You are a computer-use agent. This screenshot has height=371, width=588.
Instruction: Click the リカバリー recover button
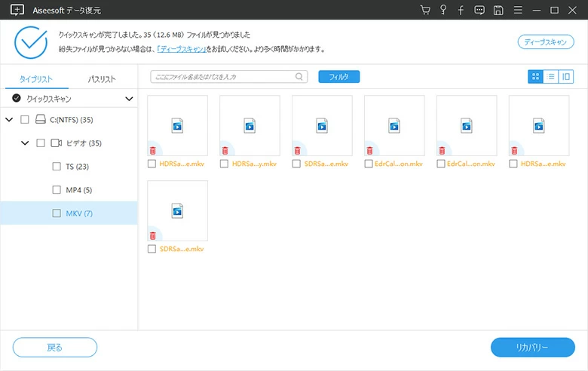click(x=532, y=348)
